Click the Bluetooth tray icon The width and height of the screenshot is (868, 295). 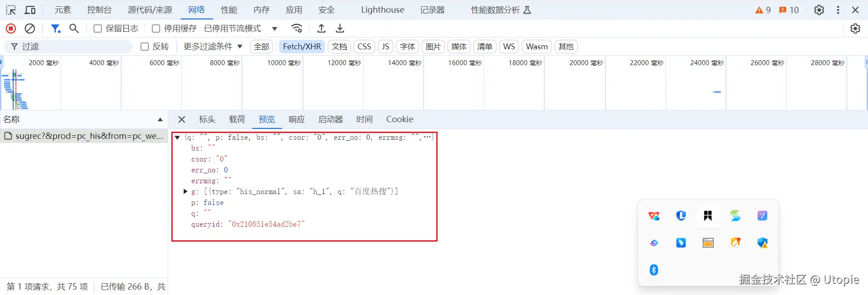pyautogui.click(x=654, y=270)
